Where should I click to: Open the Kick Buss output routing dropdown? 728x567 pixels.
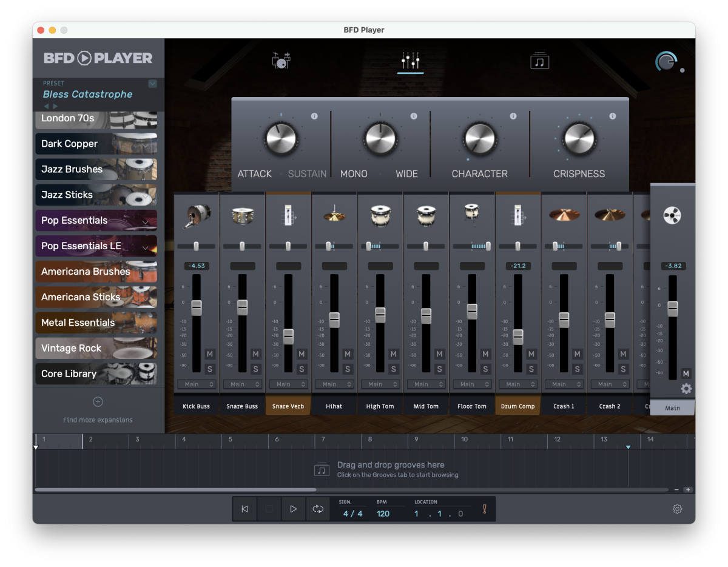(196, 384)
